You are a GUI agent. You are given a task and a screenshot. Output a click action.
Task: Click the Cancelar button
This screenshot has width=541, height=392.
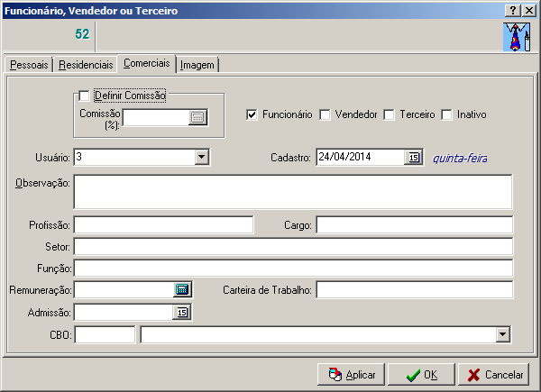(494, 374)
